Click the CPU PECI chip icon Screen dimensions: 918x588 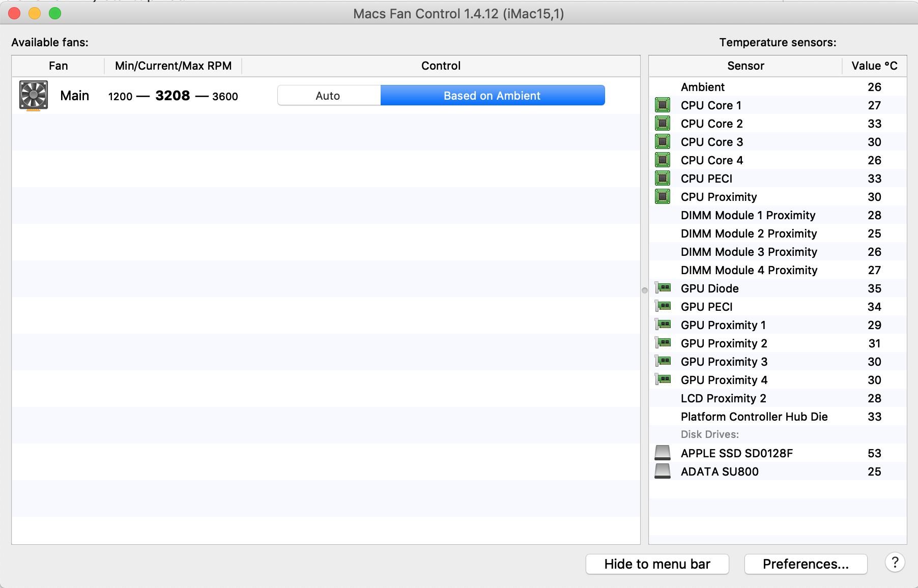click(x=663, y=179)
